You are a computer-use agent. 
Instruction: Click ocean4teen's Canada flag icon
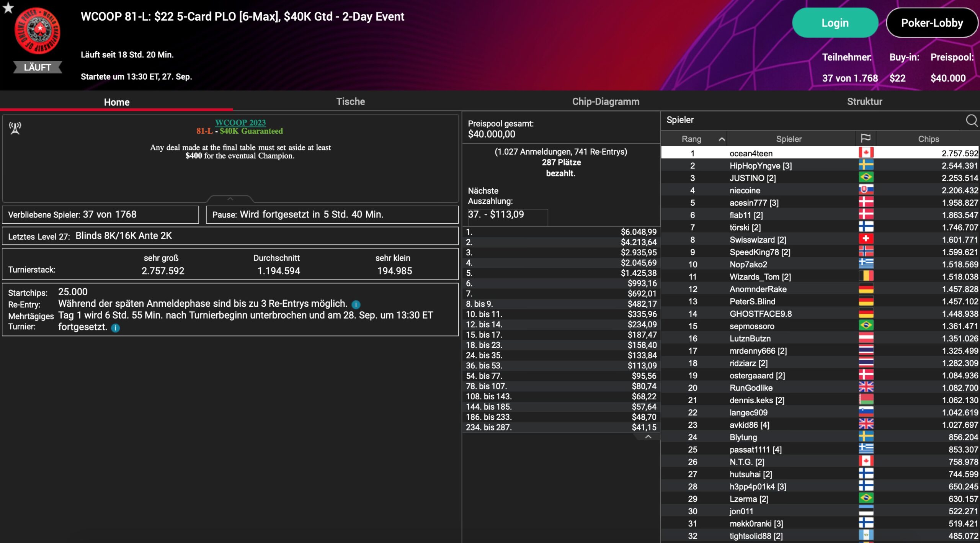(866, 153)
